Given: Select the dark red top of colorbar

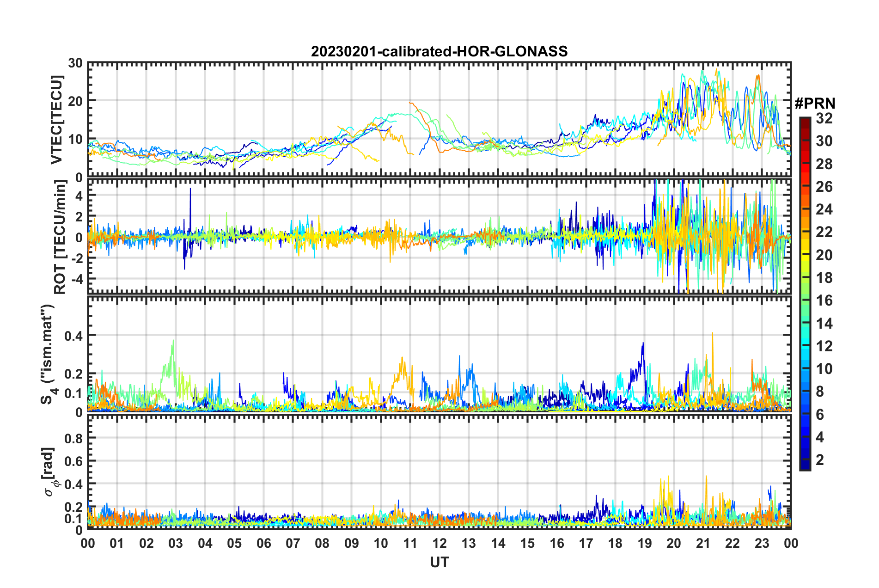Looking at the screenshot, I should tap(805, 120).
